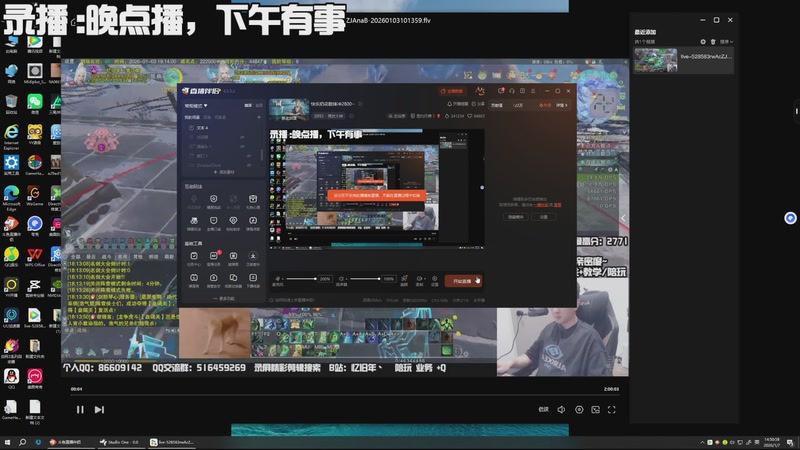
Task: Launch UU加速器 desktop shortcut
Action: pos(11,317)
